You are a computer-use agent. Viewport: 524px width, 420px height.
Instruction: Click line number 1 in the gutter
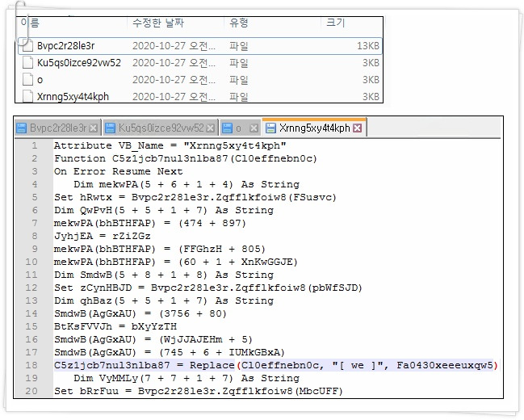click(35, 145)
